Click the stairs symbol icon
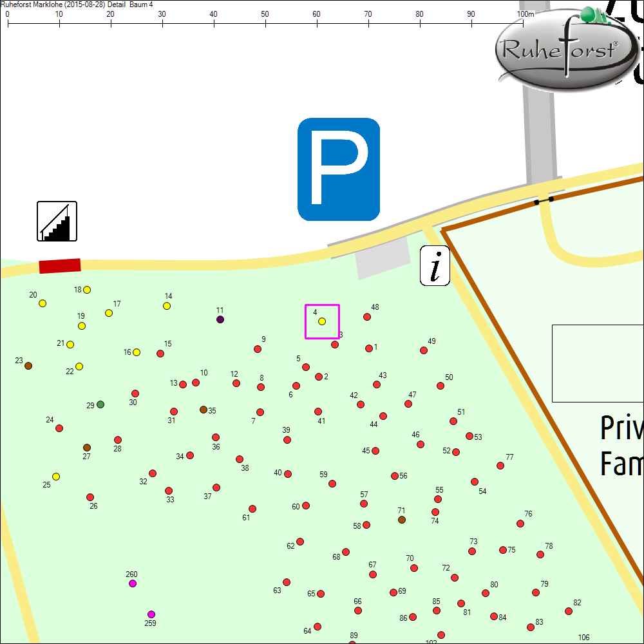The image size is (644, 644). click(57, 221)
